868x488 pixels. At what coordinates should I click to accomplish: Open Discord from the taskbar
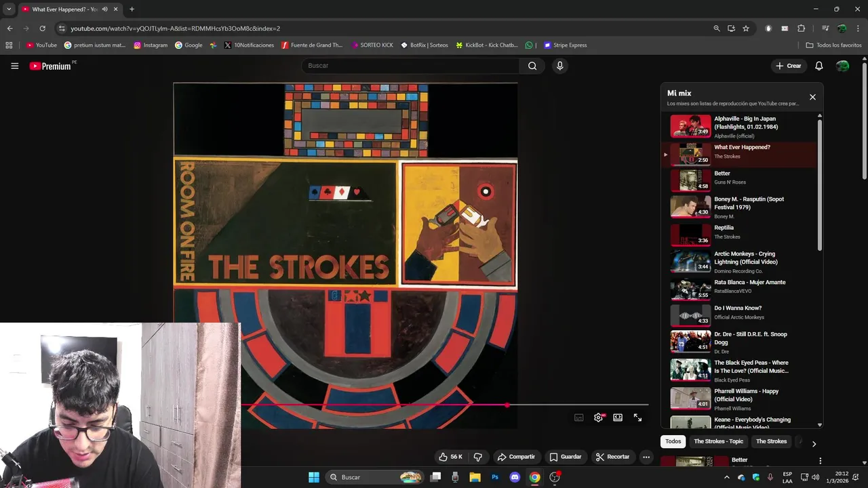point(515,477)
